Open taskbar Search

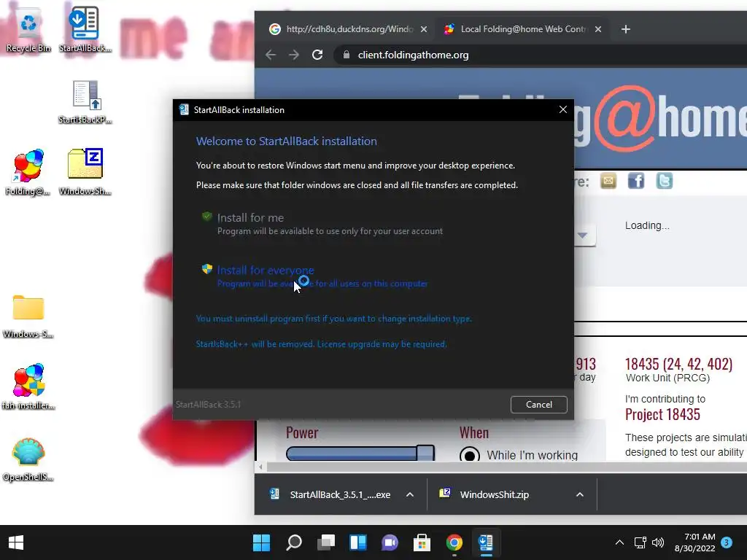[x=293, y=542]
